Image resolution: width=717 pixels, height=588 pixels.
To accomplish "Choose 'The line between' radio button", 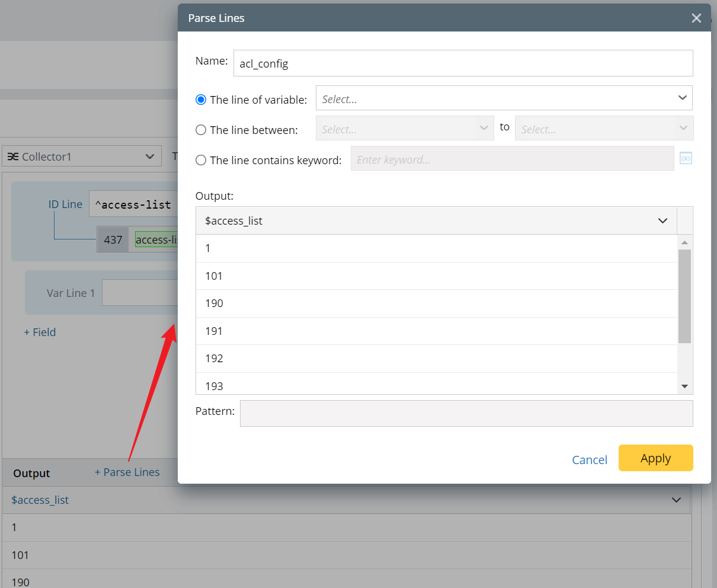I will click(201, 130).
